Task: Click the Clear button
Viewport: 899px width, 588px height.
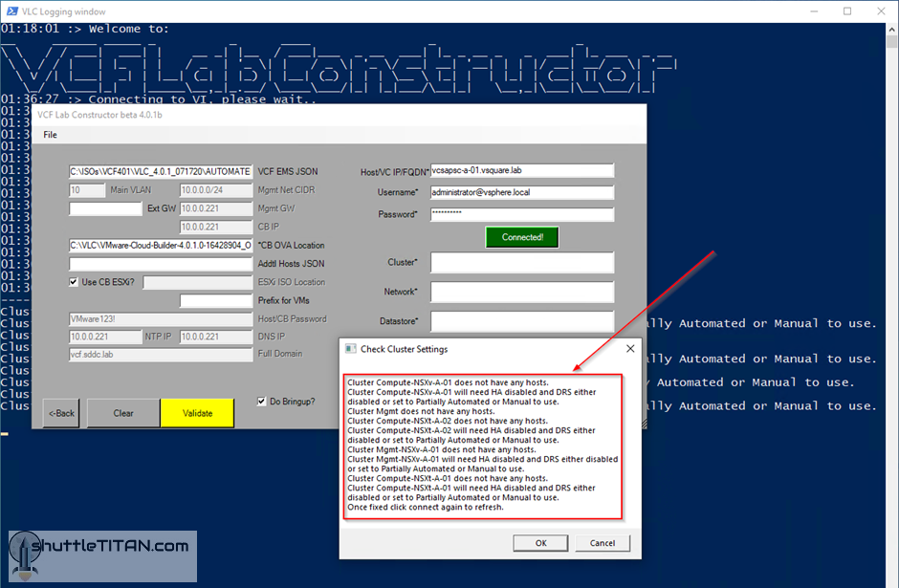Action: click(x=122, y=413)
